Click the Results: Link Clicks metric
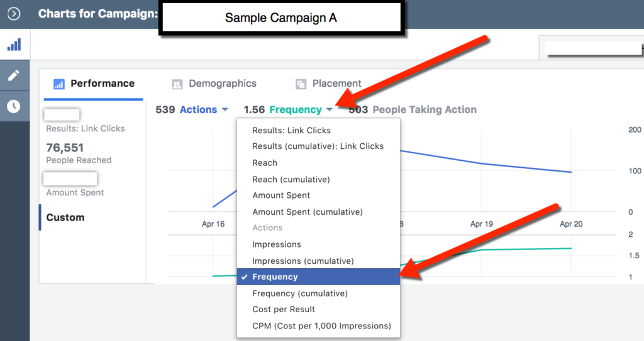The height and width of the screenshot is (341, 644). pos(85,128)
